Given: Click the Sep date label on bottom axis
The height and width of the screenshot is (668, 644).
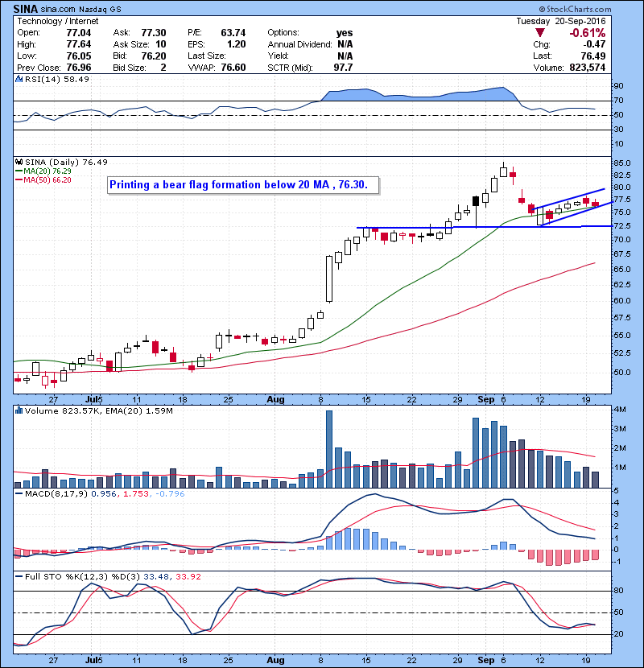Looking at the screenshot, I should point(486,660).
